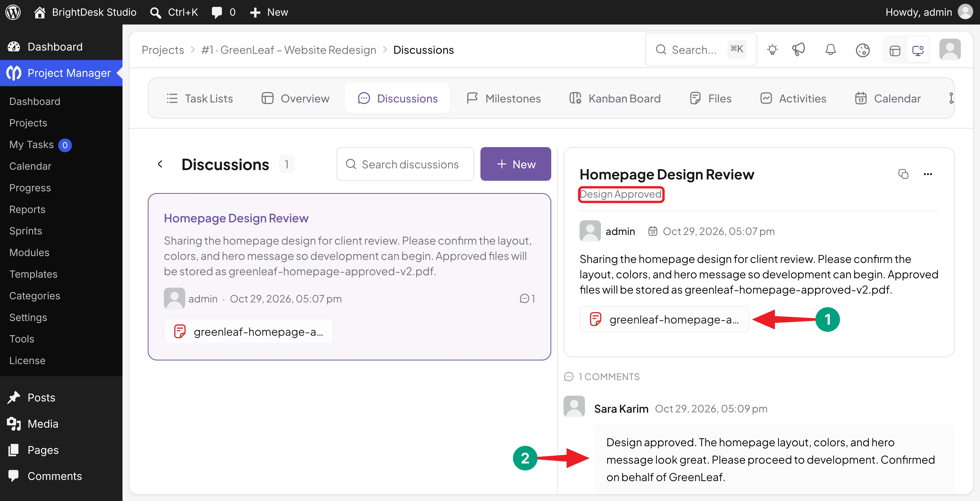Click the Search discussions field
The width and height of the screenshot is (980, 501).
[405, 164]
